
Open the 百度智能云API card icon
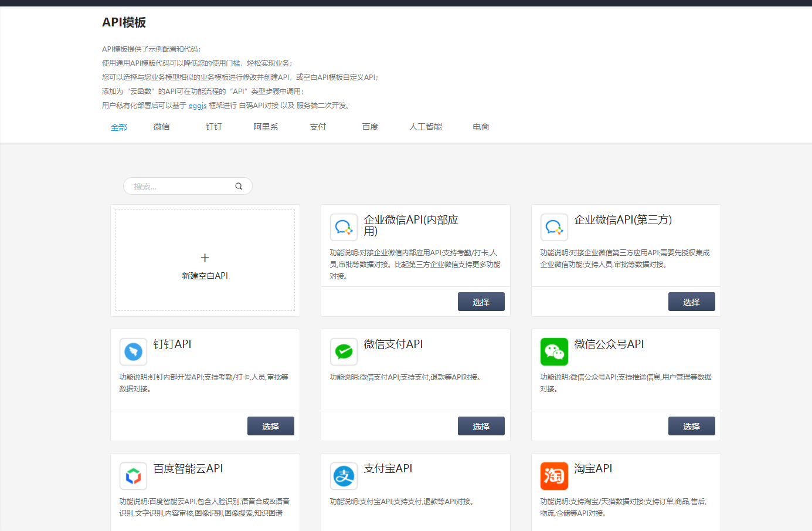click(133, 476)
